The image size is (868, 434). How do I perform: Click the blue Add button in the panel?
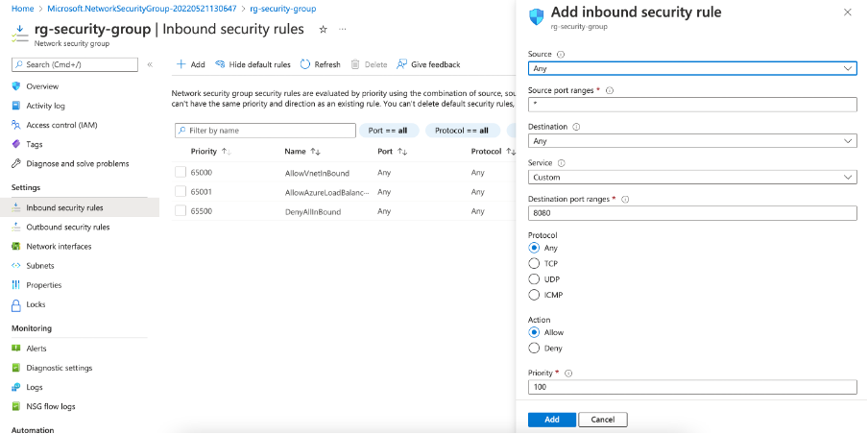(x=552, y=420)
